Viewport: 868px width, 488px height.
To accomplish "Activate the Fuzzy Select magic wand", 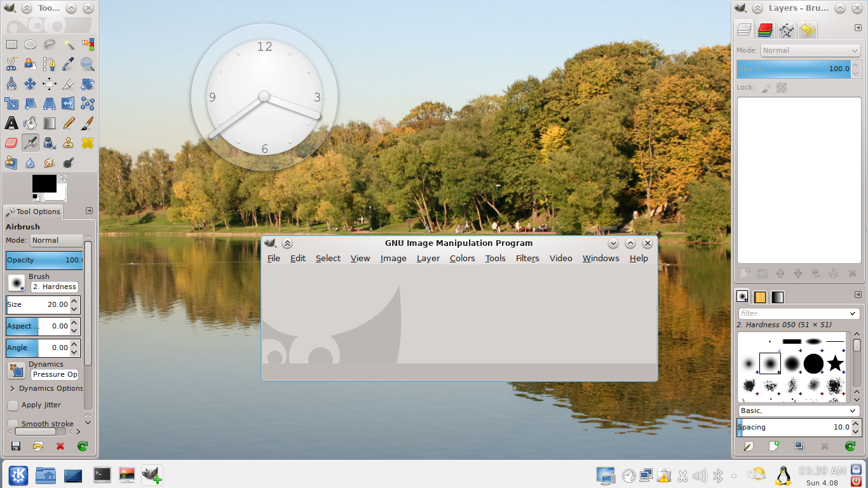I will pyautogui.click(x=69, y=44).
